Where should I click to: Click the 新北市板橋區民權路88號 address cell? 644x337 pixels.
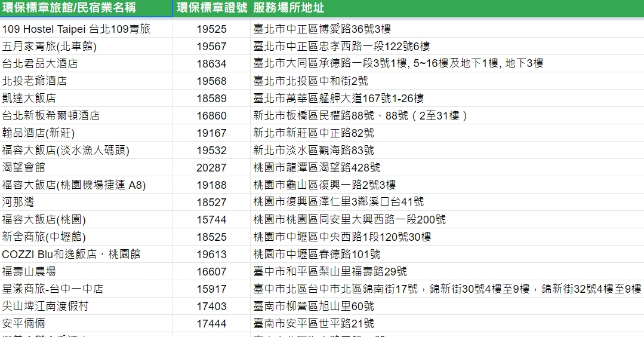(x=447, y=115)
